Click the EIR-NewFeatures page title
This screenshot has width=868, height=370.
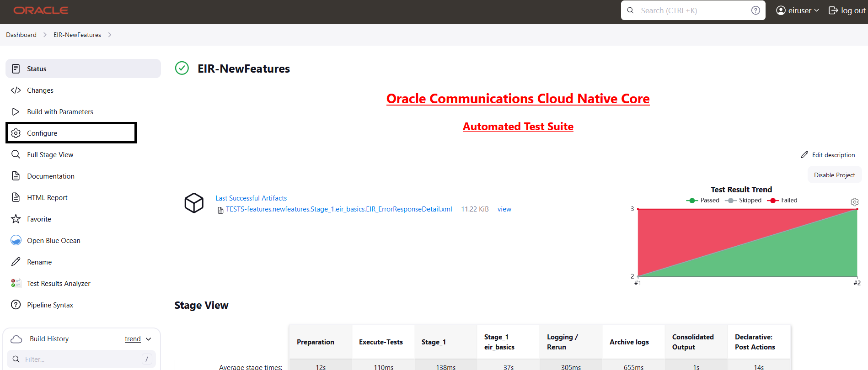coord(244,69)
